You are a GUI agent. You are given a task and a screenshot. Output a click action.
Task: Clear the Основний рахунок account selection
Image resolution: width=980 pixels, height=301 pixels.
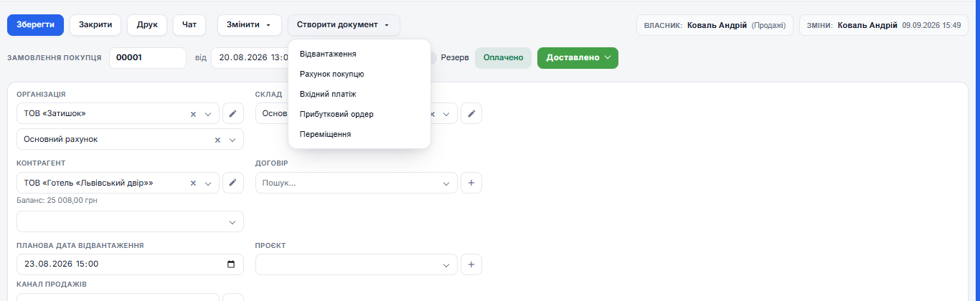pyautogui.click(x=217, y=140)
